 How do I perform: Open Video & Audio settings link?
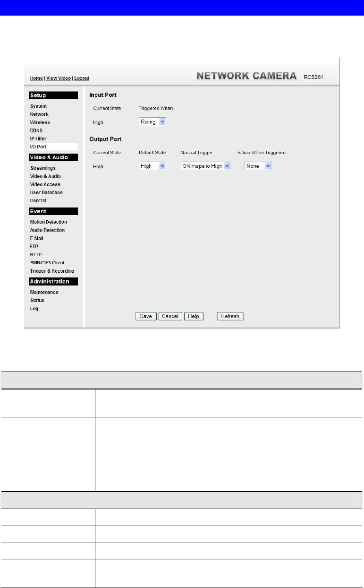45,176
